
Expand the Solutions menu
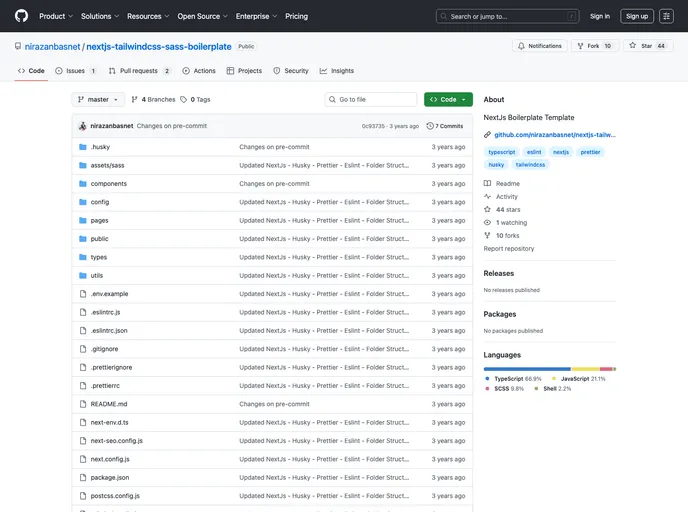(x=100, y=16)
